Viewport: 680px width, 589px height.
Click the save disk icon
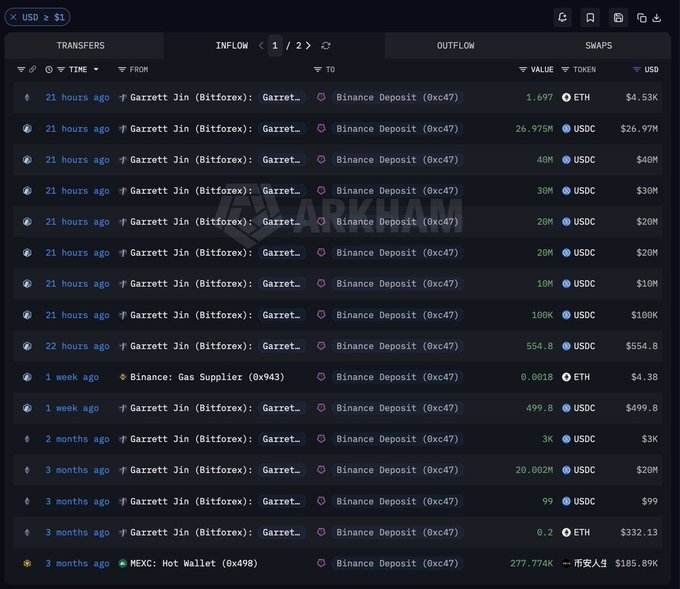618,17
